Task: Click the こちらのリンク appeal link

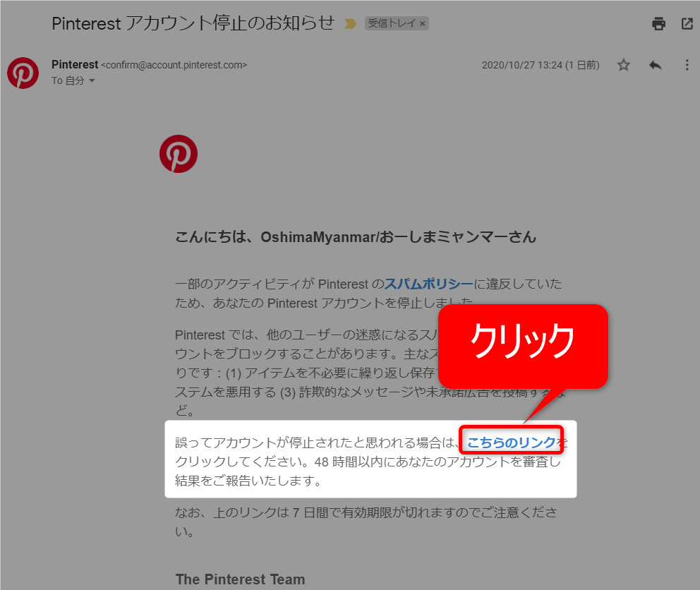Action: coord(511,442)
